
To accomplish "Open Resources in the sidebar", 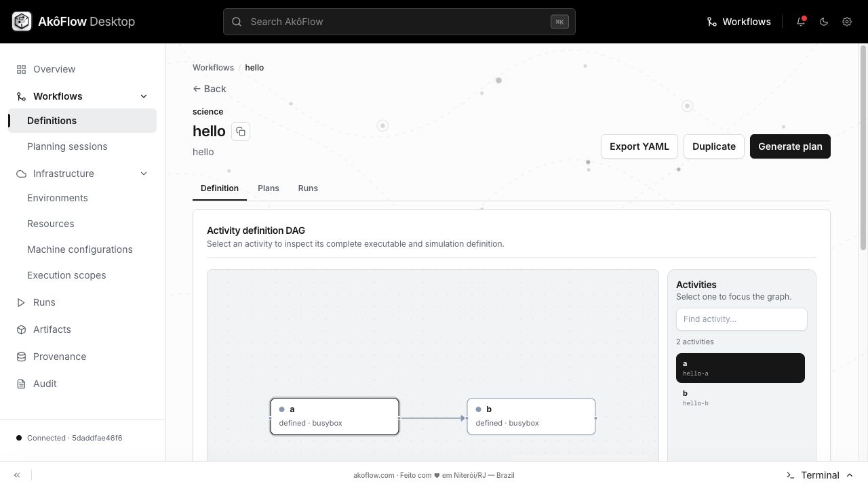I will coord(82,224).
